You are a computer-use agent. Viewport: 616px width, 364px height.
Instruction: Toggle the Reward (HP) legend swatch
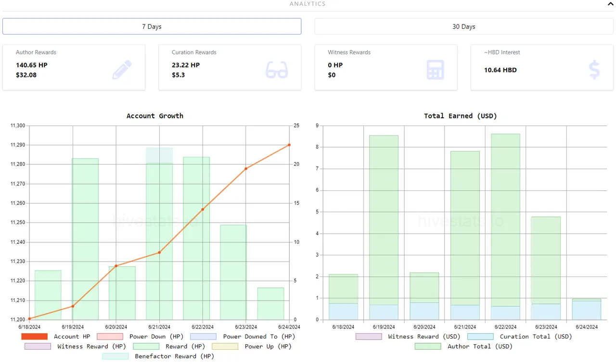pos(146,346)
